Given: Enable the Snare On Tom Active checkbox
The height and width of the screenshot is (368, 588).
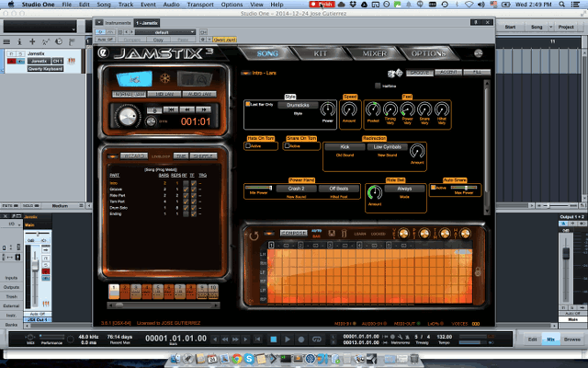Looking at the screenshot, I should tap(287, 145).
